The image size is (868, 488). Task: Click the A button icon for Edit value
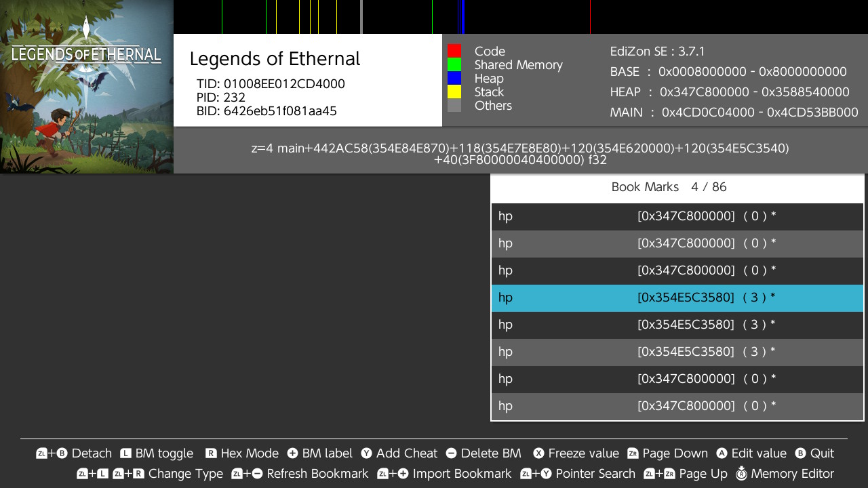coord(722,453)
